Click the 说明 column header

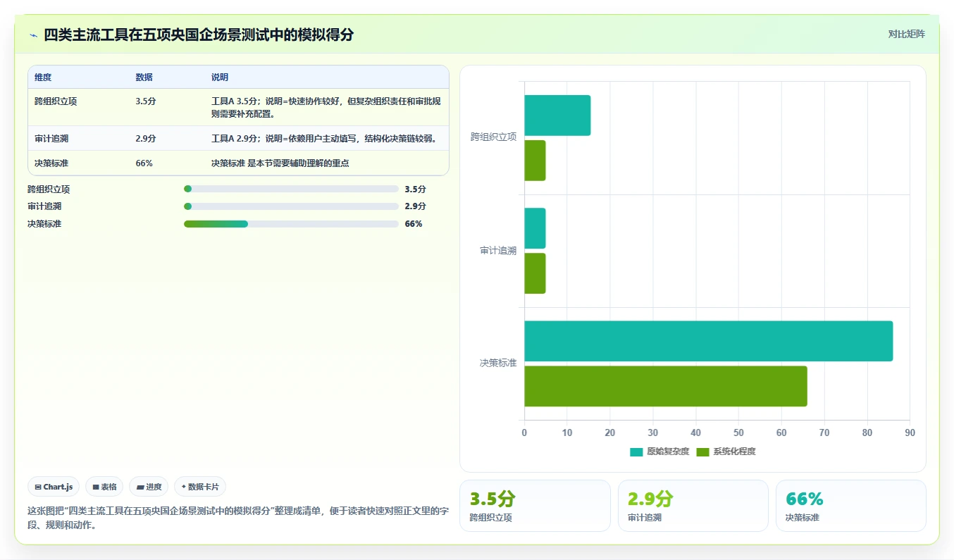[220, 77]
